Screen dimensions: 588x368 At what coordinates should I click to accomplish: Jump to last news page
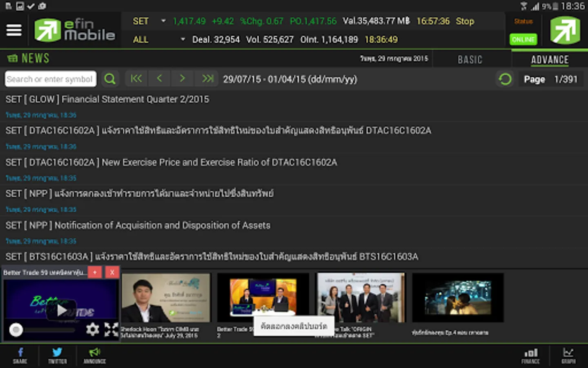click(207, 79)
